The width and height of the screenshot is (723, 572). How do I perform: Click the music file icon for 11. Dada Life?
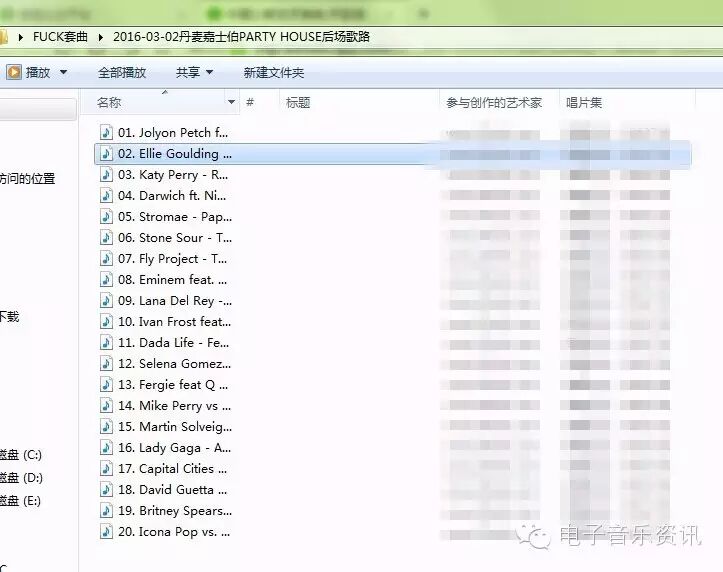pyautogui.click(x=107, y=342)
